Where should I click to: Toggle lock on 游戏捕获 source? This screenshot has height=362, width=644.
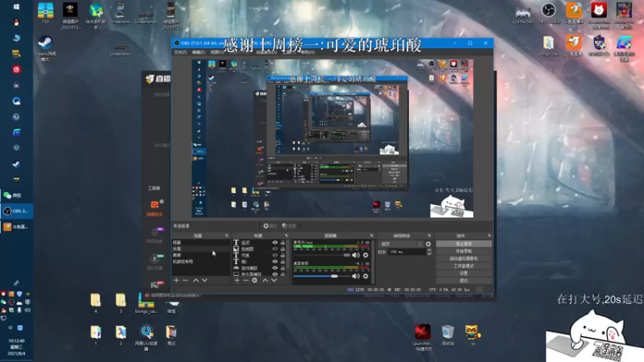tap(283, 268)
